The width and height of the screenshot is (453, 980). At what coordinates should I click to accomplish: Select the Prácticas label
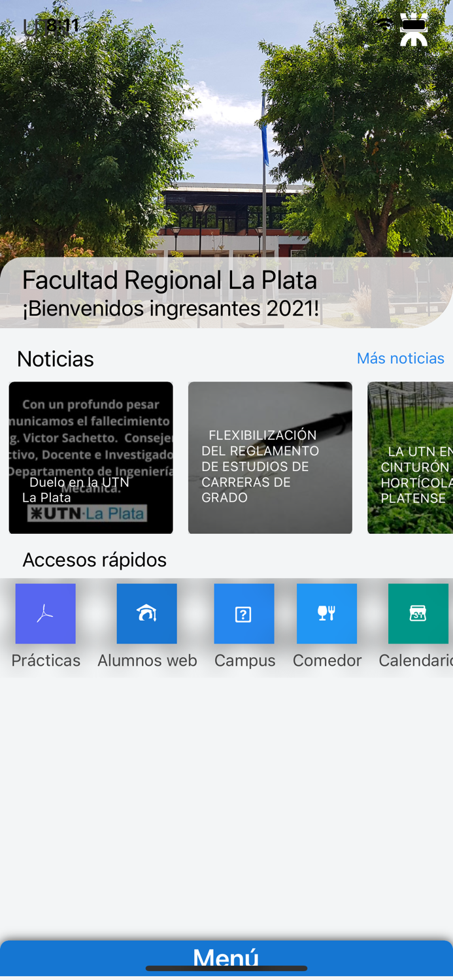pyautogui.click(x=46, y=661)
